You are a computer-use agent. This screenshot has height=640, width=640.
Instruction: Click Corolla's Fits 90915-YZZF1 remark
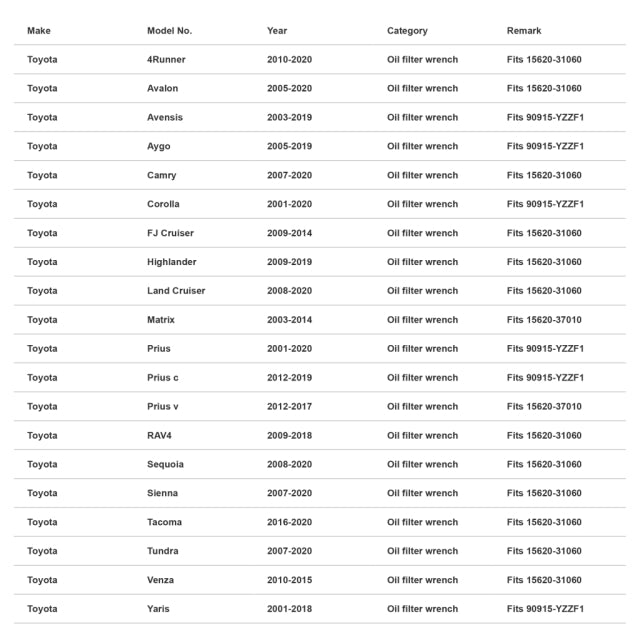545,204
